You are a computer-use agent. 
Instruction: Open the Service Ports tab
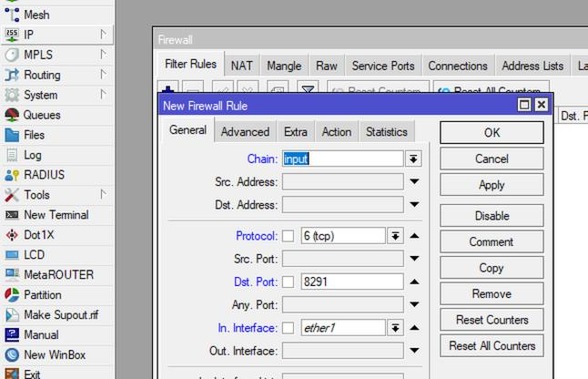tap(383, 66)
